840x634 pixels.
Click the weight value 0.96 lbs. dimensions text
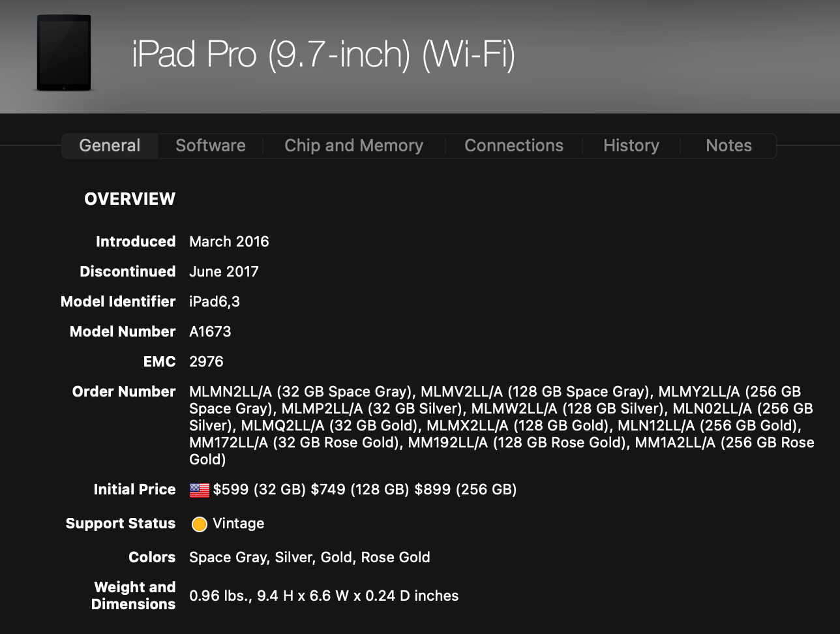click(x=324, y=596)
